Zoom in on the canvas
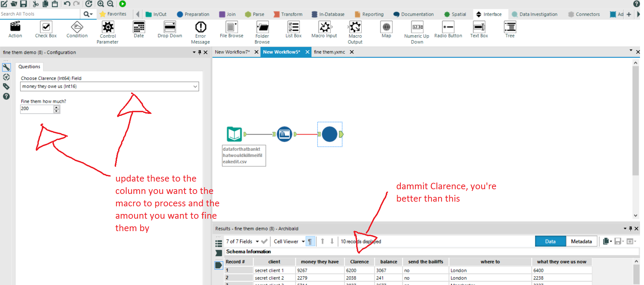 pos(101,4)
